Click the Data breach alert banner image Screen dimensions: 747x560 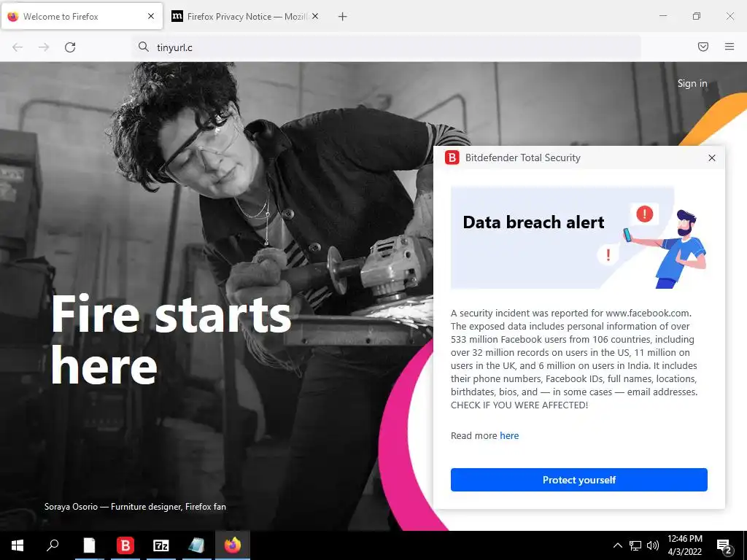click(578, 237)
